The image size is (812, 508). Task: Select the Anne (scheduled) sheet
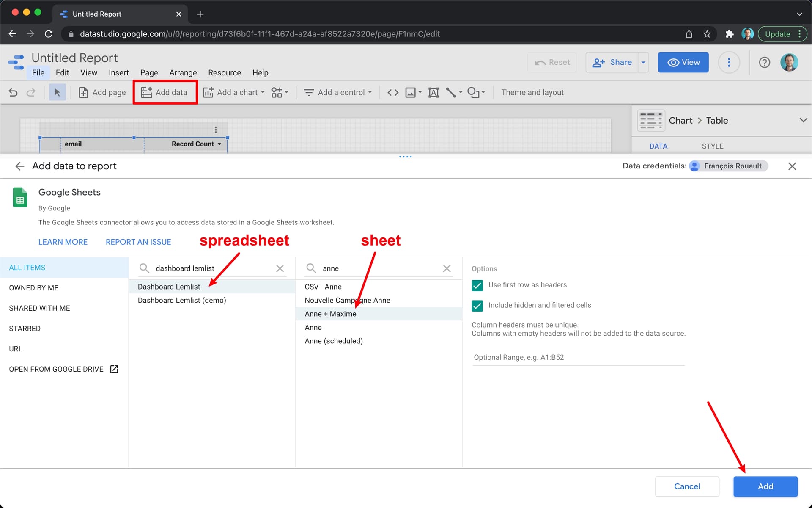379,341
